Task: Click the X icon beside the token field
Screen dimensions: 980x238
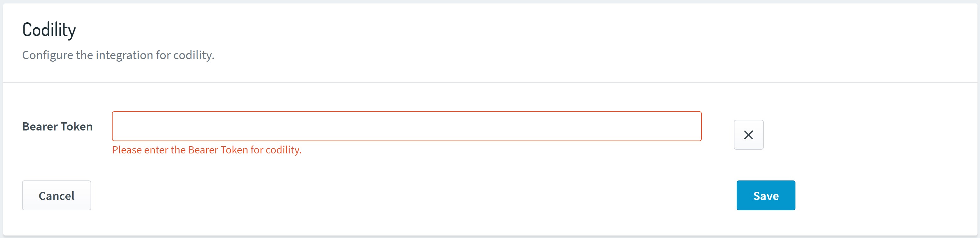Action: point(748,135)
